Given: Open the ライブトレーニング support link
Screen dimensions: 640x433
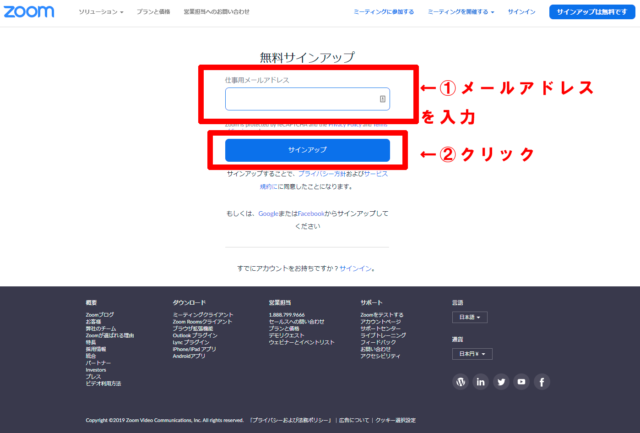Looking at the screenshot, I should (x=383, y=335).
